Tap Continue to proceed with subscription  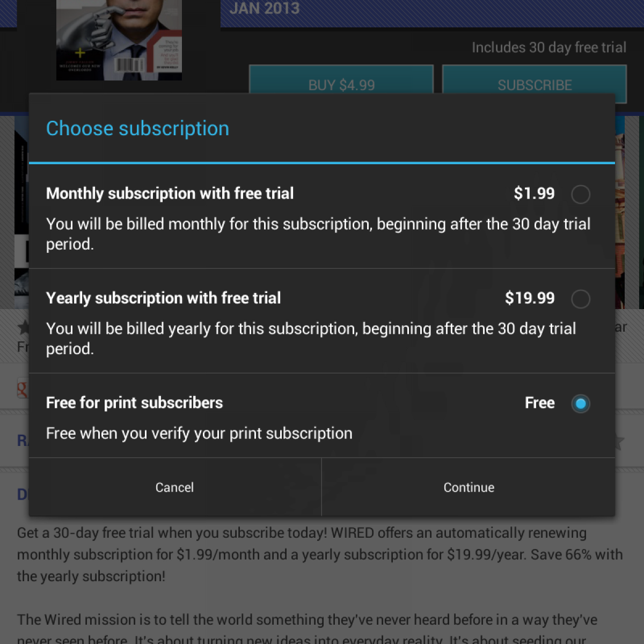click(x=469, y=487)
